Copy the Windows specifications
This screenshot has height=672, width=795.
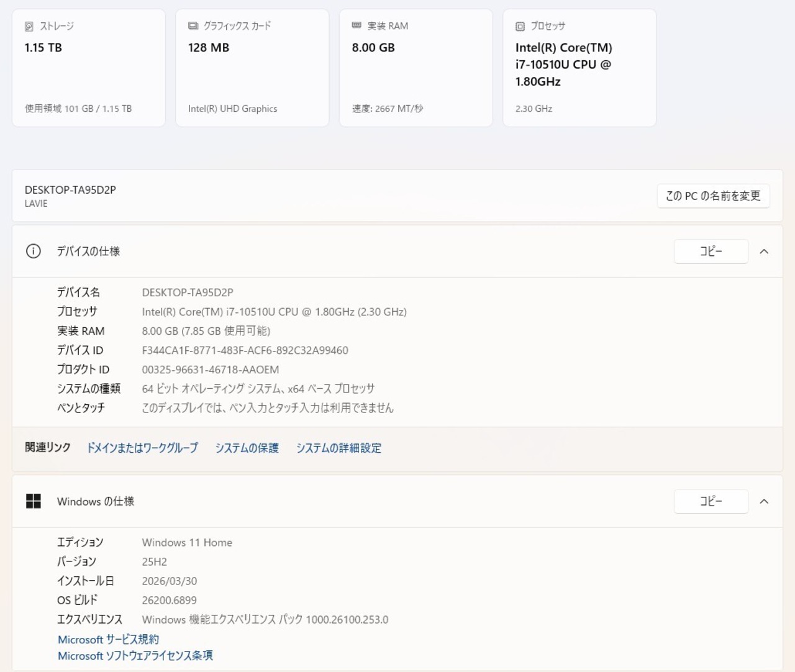coord(711,501)
